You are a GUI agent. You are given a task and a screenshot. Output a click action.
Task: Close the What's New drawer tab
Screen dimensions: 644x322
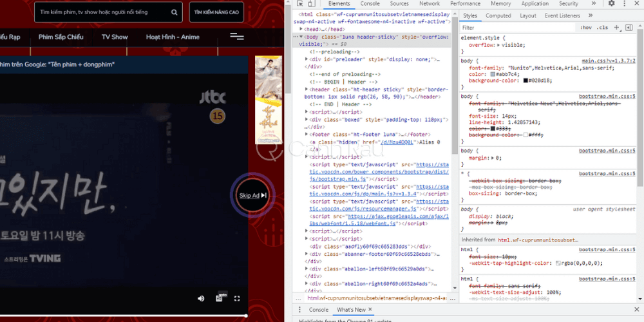[370, 310]
